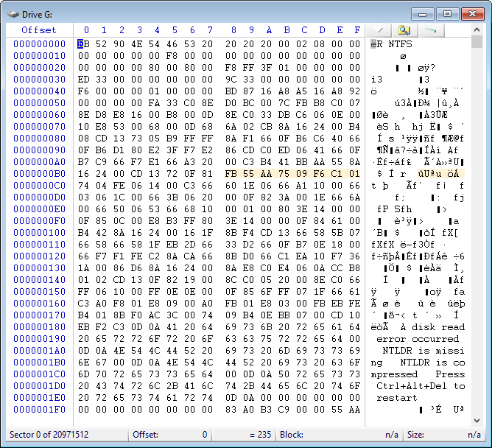
Task: Click the blue wavy arrow icon
Action: click(x=429, y=29)
